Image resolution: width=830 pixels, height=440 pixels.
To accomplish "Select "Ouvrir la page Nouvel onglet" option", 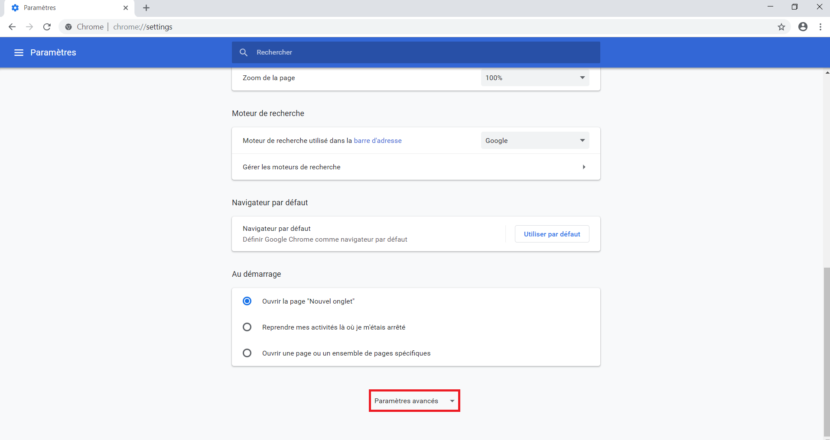I will coord(247,301).
